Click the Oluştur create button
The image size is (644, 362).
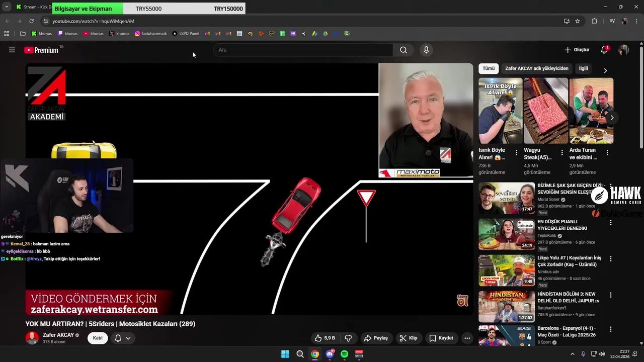pos(577,50)
